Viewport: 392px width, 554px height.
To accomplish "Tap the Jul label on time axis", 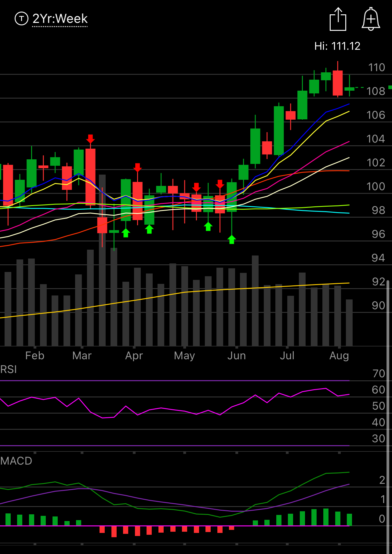I will tap(287, 356).
